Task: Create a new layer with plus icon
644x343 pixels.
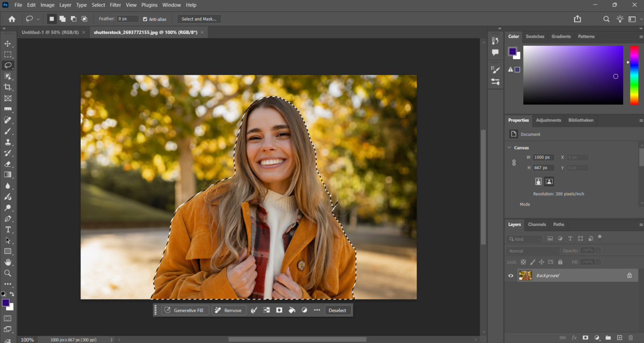Action: pos(619,338)
